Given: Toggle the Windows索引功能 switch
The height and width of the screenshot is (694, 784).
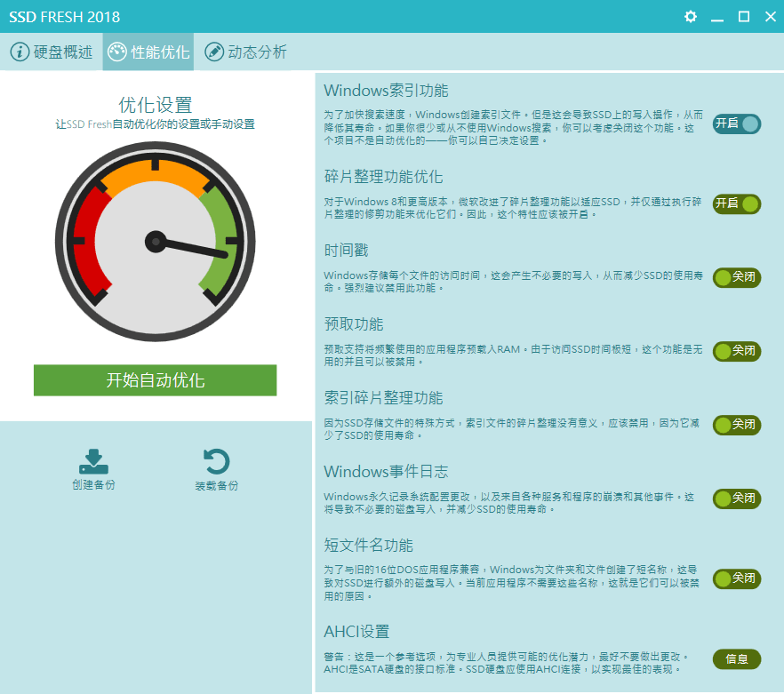Looking at the screenshot, I should click(x=737, y=124).
